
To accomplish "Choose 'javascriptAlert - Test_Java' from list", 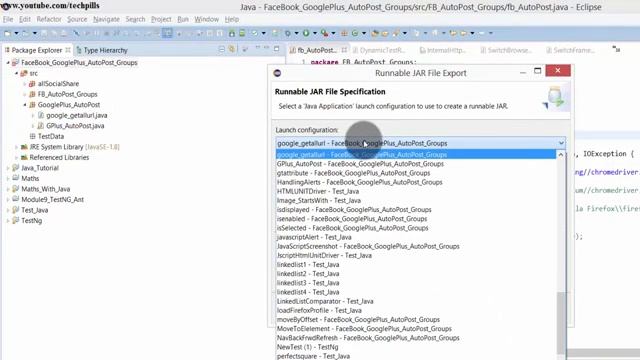I will pos(416,237).
